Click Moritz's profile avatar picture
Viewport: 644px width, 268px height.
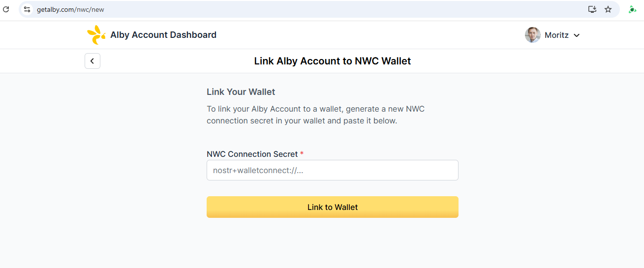pyautogui.click(x=533, y=35)
